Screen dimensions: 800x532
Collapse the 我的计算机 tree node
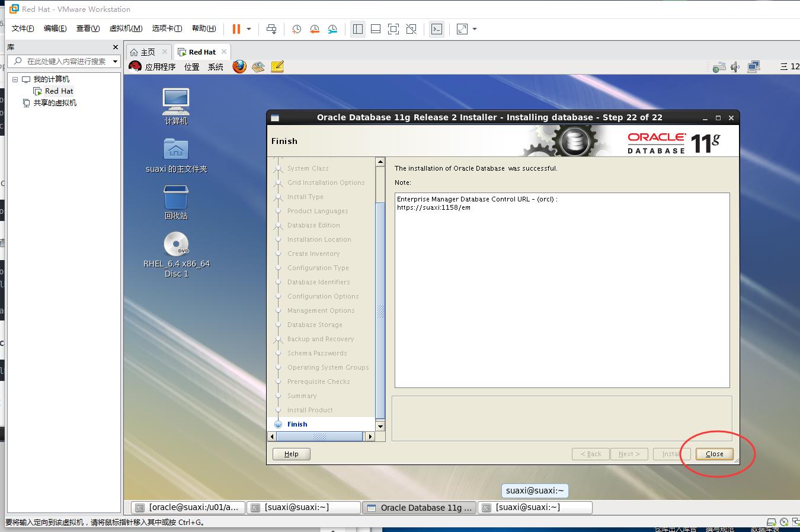15,79
